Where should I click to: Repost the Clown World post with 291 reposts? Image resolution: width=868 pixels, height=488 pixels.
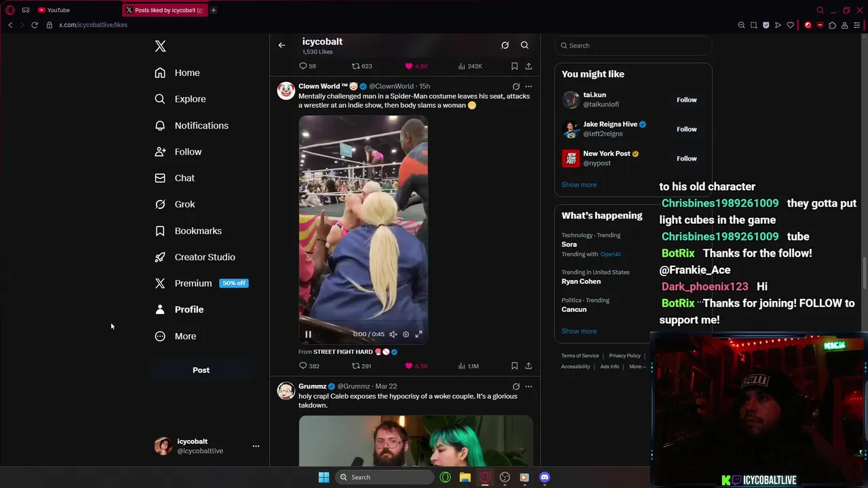361,366
